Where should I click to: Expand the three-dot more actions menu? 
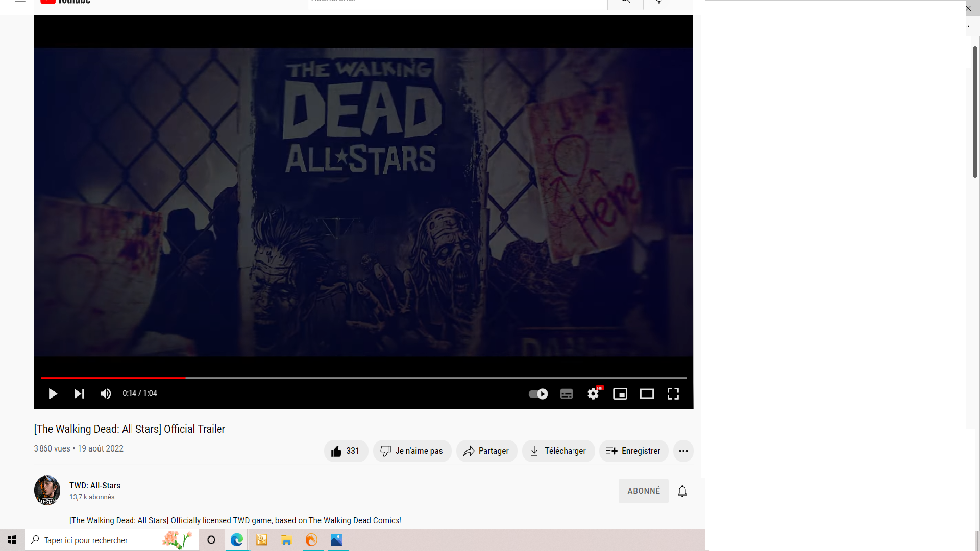[683, 451]
